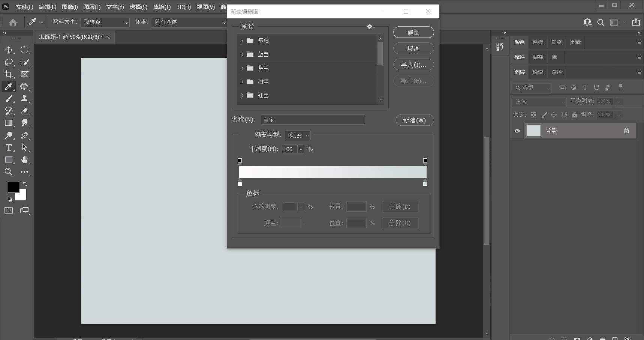Open the search icon at top right
Screen dimensions: 644x340
(x=601, y=22)
